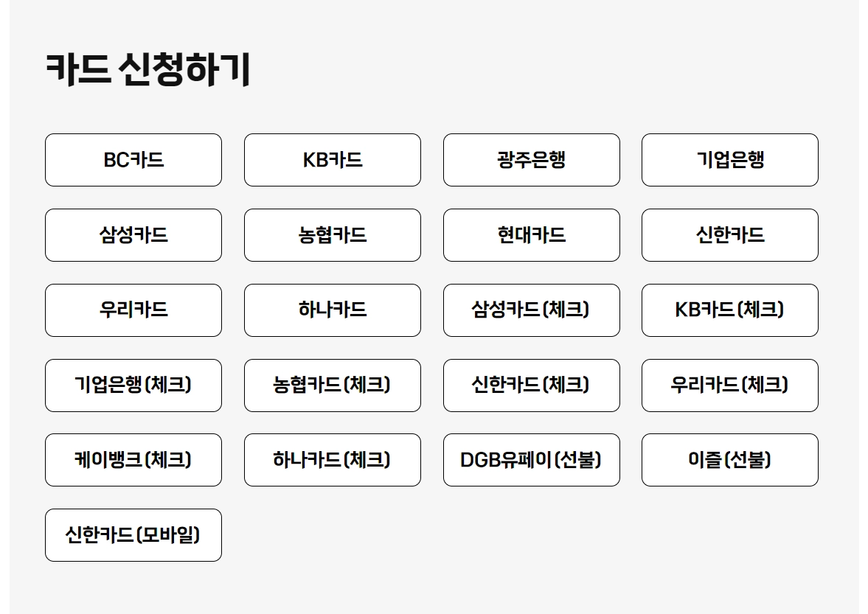Select 삼성카드 (체크) check card
Screen dimensions: 868x614
(x=531, y=310)
